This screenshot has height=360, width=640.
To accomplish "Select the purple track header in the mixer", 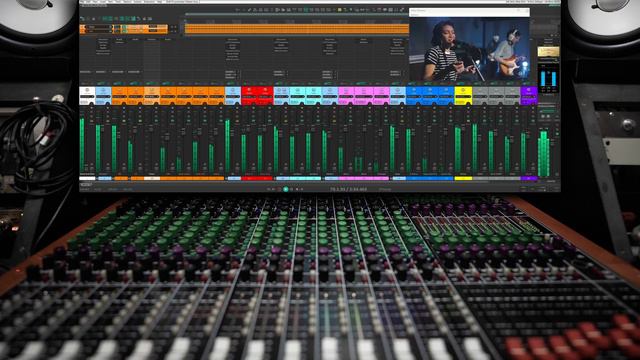I will click(x=529, y=96).
